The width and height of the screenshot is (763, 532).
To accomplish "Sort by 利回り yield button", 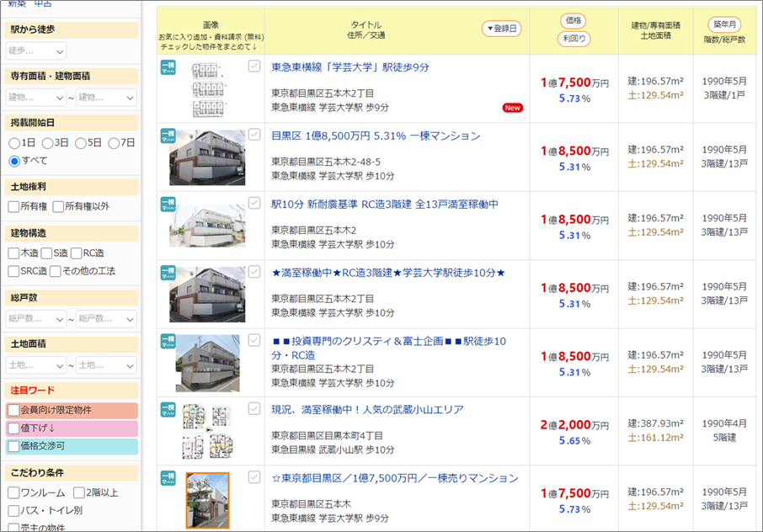I will pos(573,39).
